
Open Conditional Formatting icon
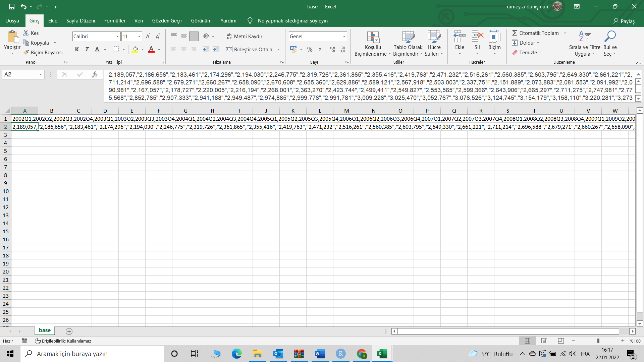pos(373,37)
